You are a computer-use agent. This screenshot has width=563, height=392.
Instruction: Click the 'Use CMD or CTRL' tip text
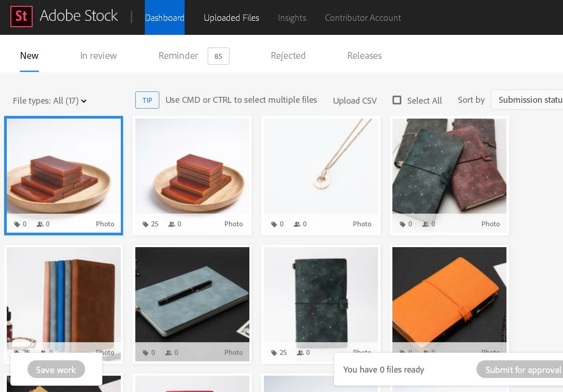(x=241, y=100)
